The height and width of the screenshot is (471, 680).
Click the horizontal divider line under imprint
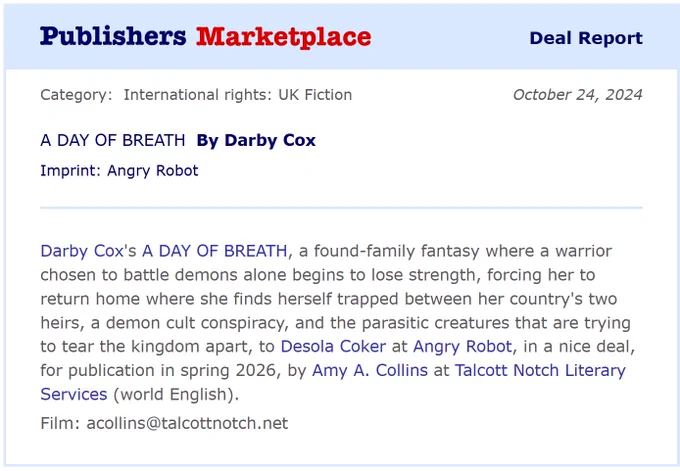pyautogui.click(x=341, y=208)
